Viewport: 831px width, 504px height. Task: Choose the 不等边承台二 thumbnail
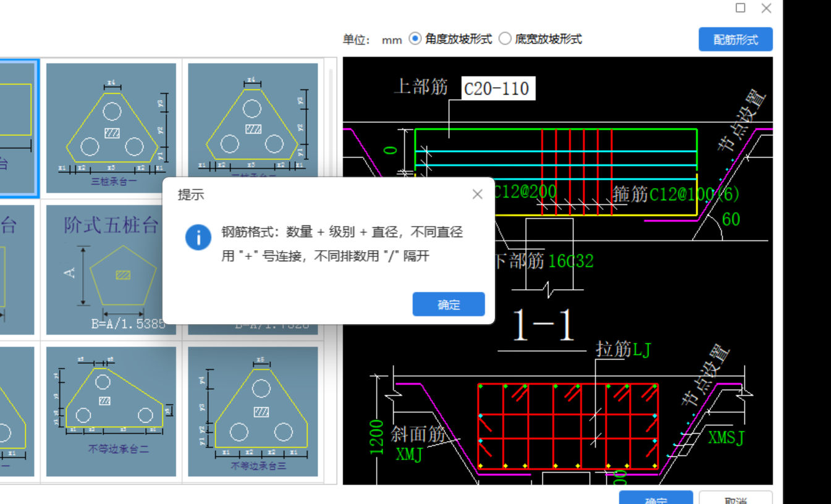pos(111,411)
